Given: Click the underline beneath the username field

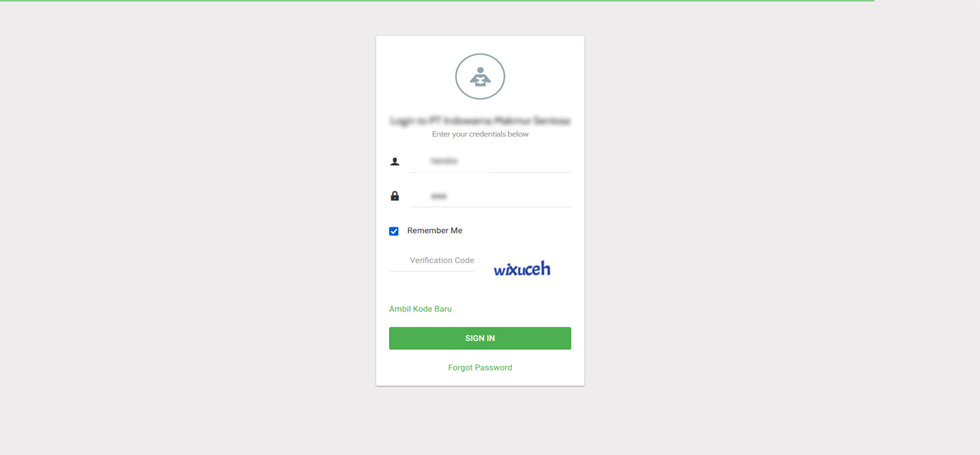Looking at the screenshot, I should coord(491,171).
